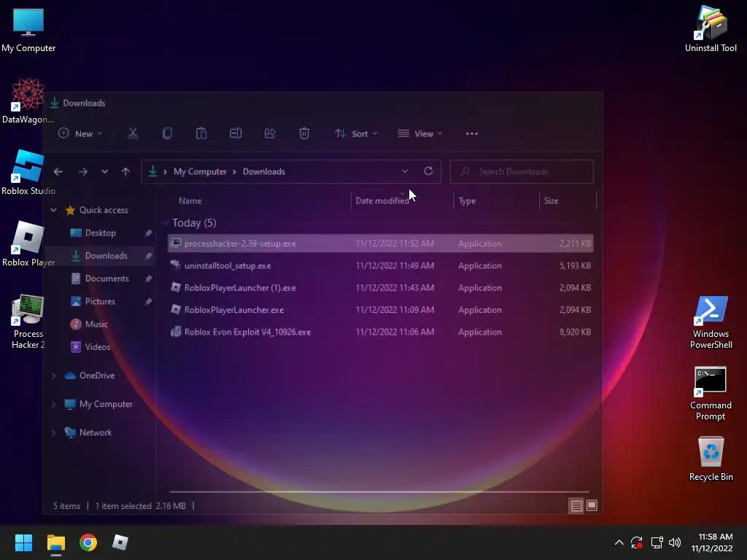
Task: Open the recent locations dropdown arrow
Action: 104,171
